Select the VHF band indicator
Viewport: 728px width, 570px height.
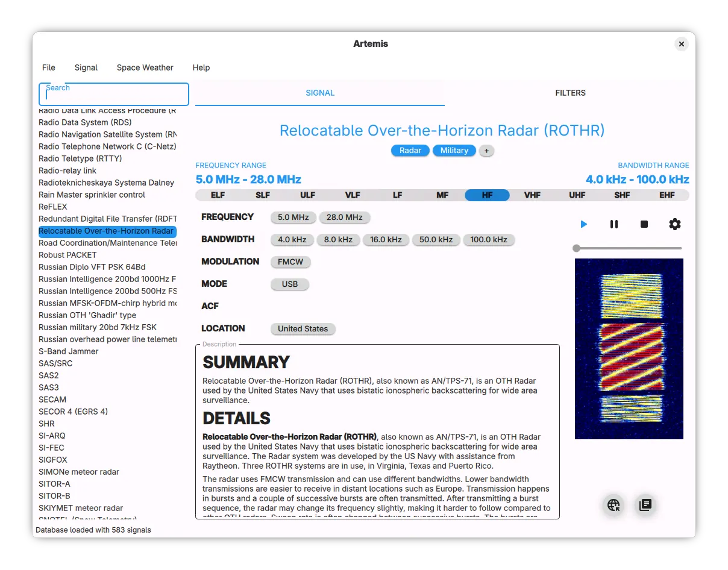532,195
